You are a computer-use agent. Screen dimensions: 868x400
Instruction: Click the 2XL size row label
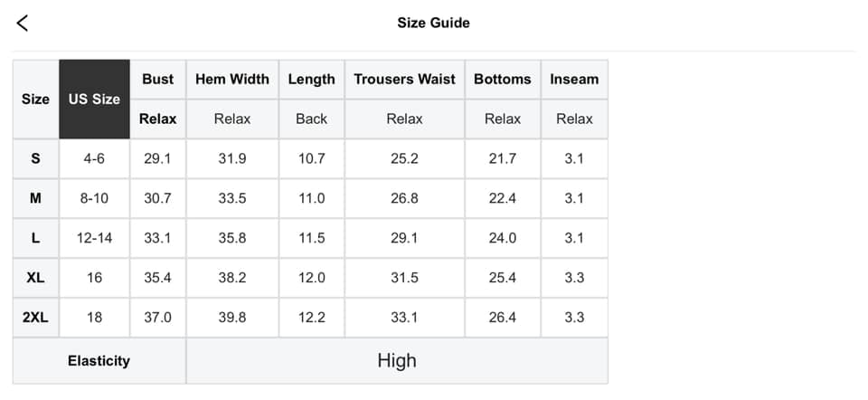[x=35, y=318]
